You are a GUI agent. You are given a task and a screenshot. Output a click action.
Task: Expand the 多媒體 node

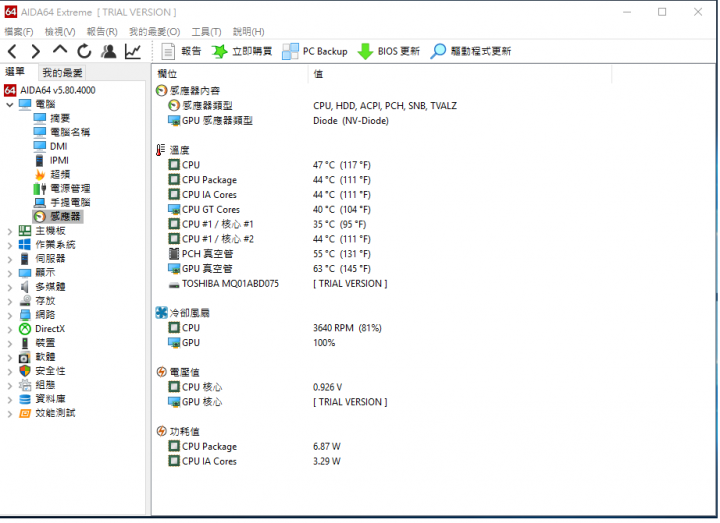click(x=10, y=288)
